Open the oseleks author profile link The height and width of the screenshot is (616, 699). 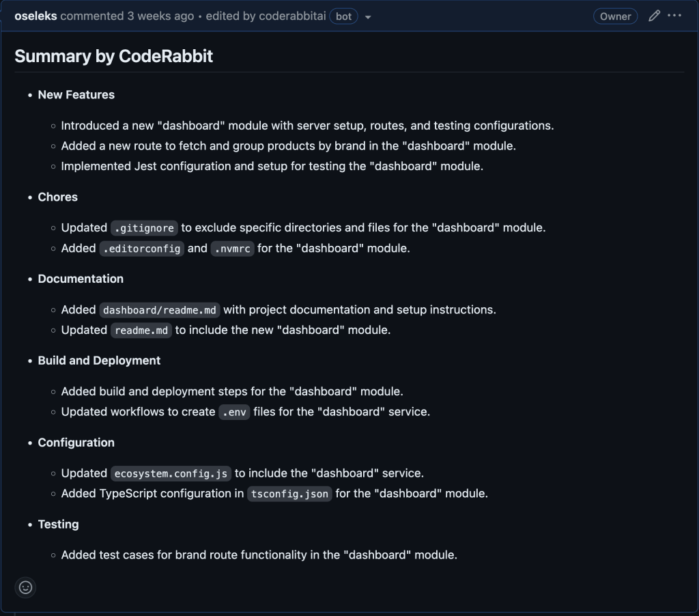tap(35, 16)
